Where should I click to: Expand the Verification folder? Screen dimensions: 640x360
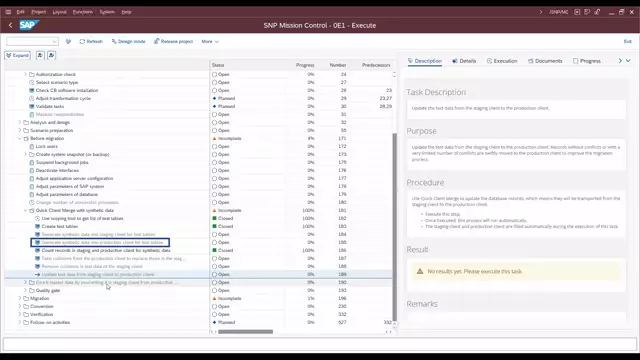(20, 314)
